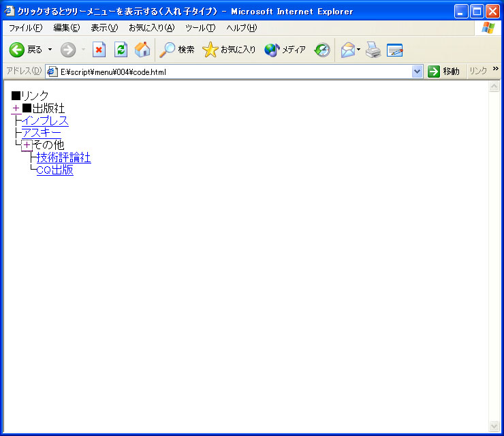Minimize the Internet Explorer window
Image resolution: width=504 pixels, height=436 pixels.
(461, 12)
